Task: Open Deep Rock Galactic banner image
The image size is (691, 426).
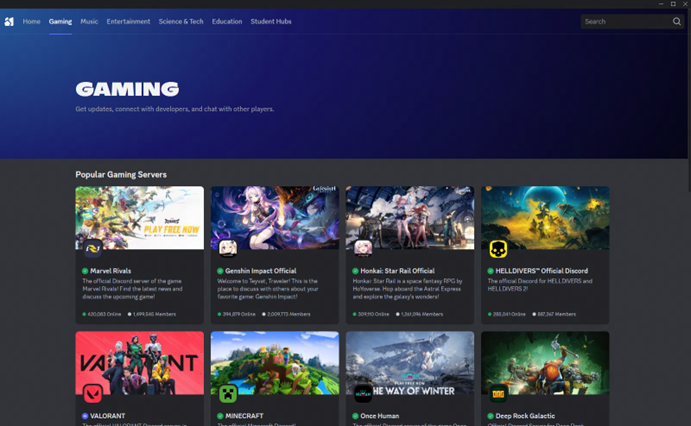Action: click(545, 363)
